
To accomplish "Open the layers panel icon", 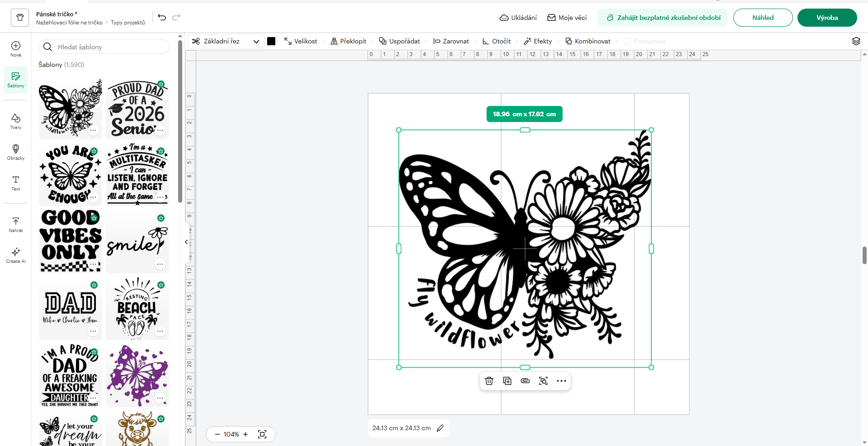I will tap(856, 41).
